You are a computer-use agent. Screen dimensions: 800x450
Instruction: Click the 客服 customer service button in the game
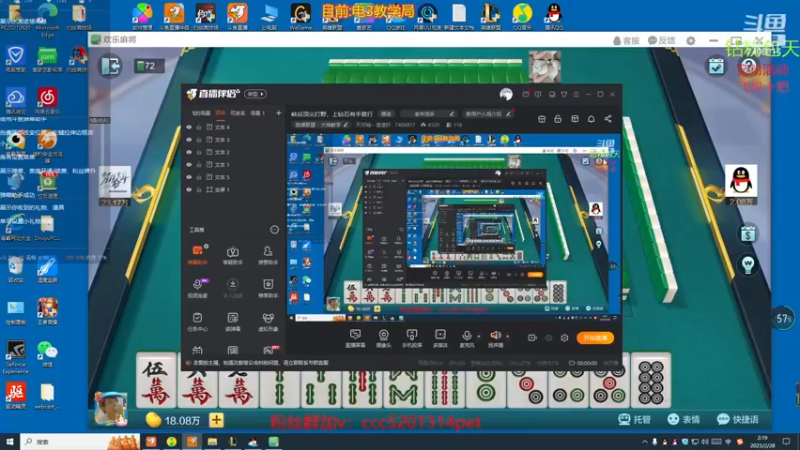point(626,40)
